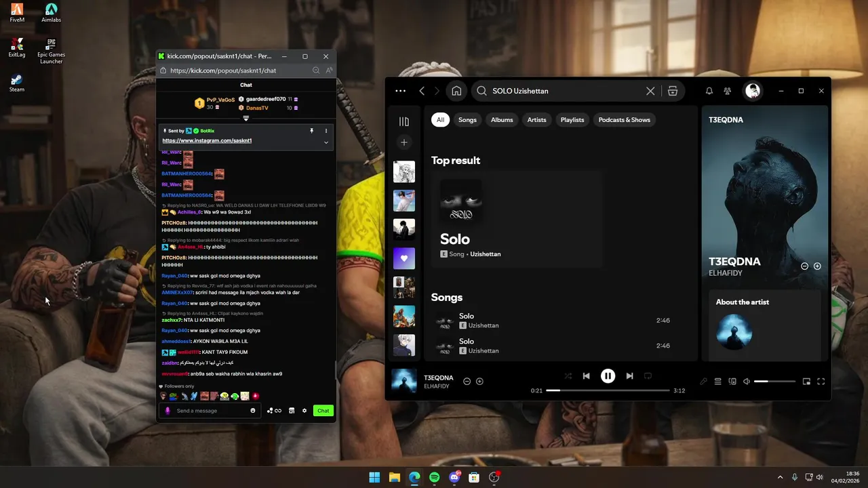Open Connect to a device
Image resolution: width=868 pixels, height=488 pixels.
[x=732, y=382]
